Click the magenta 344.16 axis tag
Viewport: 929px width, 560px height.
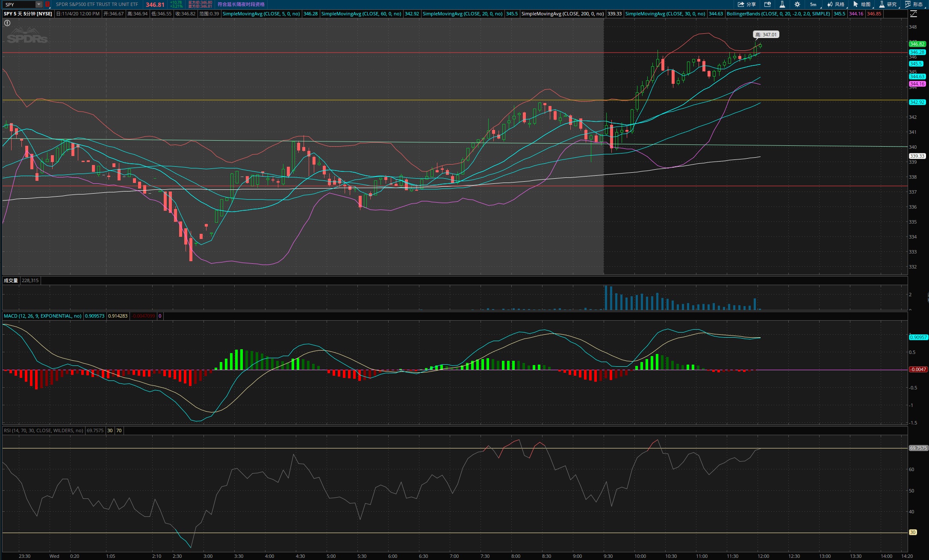pos(917,84)
